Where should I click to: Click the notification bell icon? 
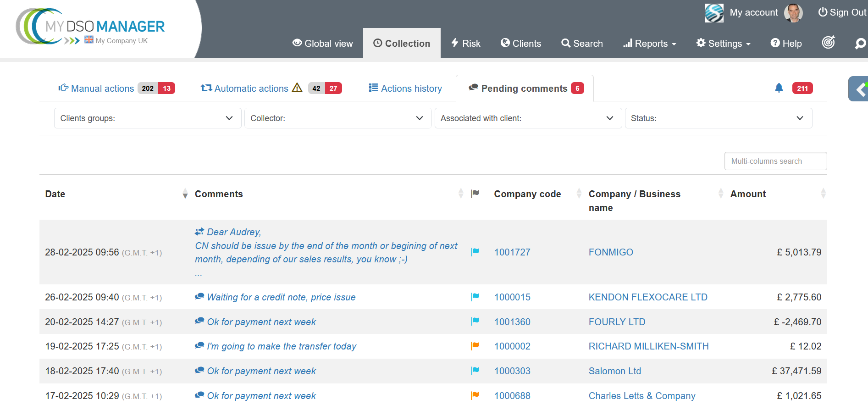(779, 88)
